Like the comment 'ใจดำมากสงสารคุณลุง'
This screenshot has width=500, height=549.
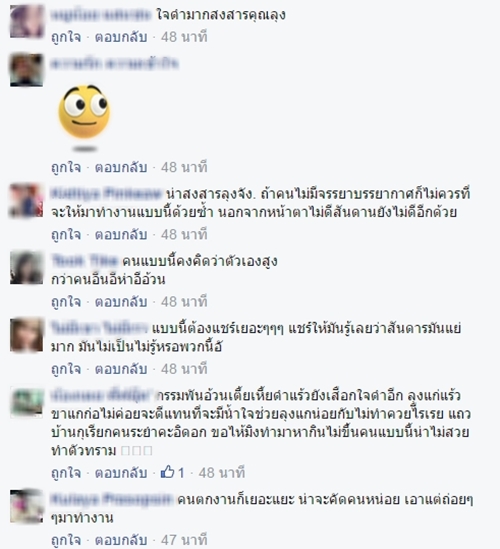66,37
